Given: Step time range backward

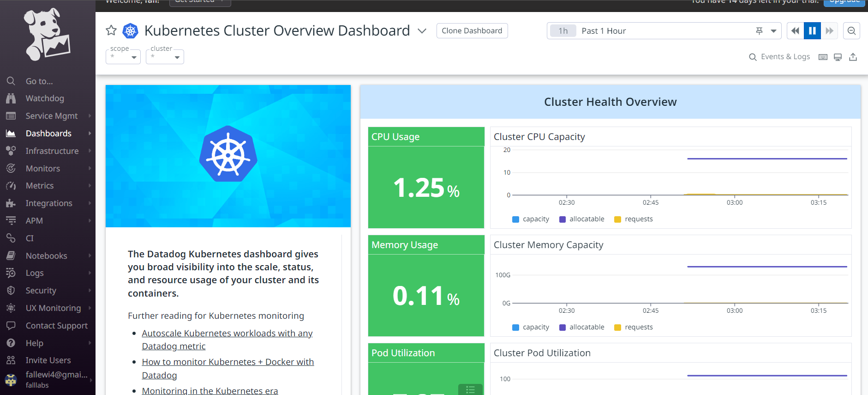Looking at the screenshot, I should pos(795,31).
